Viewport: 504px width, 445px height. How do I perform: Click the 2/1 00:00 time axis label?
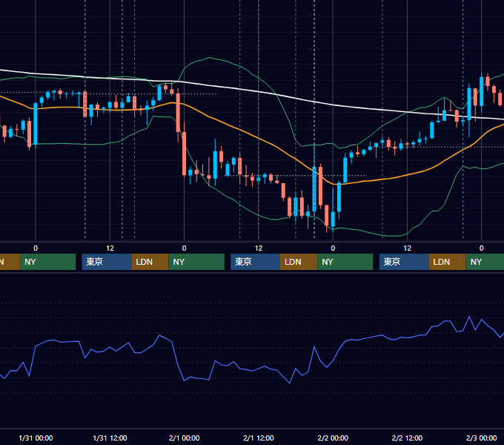pos(184,438)
